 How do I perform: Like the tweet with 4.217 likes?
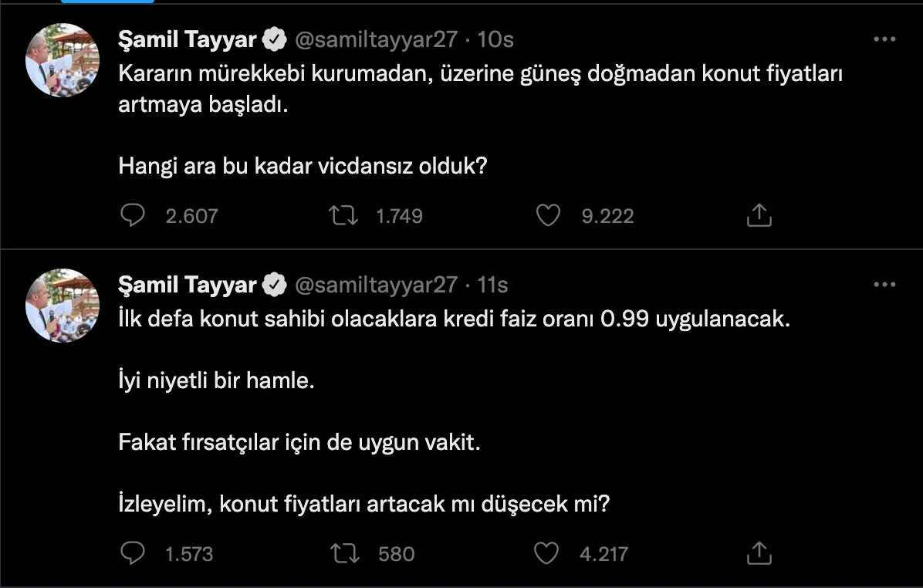(548, 553)
